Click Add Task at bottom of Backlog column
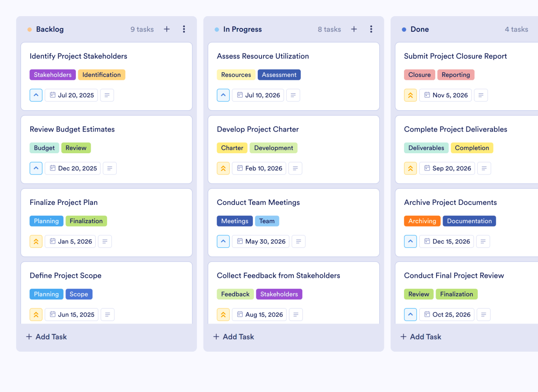This screenshot has width=538, height=392. pos(46,336)
